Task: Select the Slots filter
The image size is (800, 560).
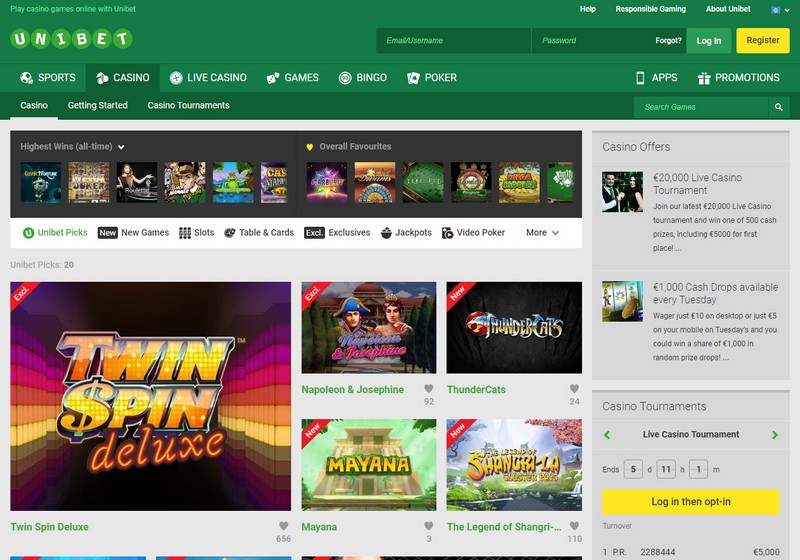Action: (x=196, y=233)
